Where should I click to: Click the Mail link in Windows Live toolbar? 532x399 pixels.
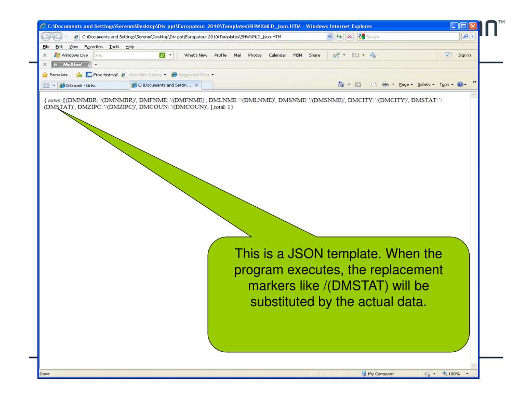tap(237, 55)
